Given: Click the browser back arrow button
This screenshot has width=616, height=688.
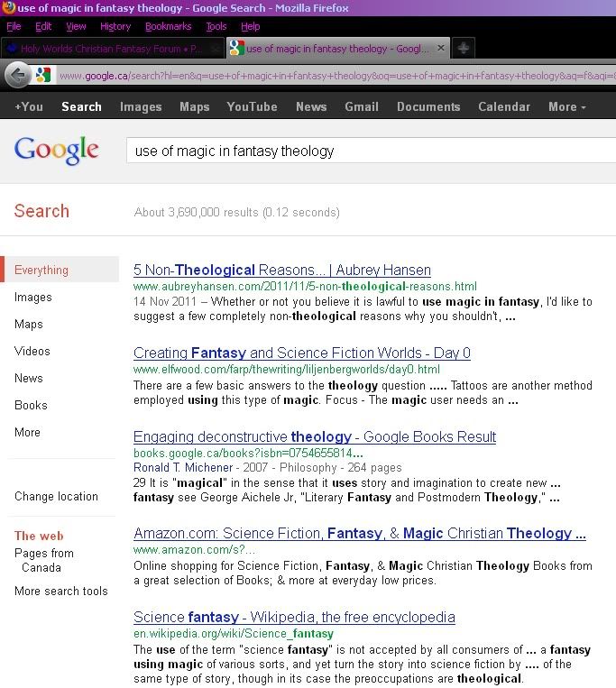Looking at the screenshot, I should tap(17, 76).
